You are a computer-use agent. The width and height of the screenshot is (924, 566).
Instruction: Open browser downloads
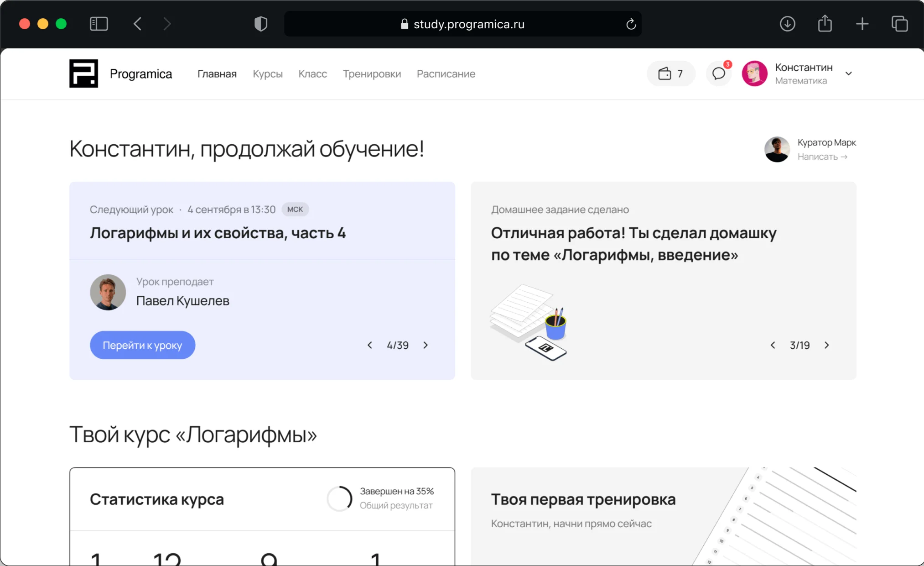(787, 24)
